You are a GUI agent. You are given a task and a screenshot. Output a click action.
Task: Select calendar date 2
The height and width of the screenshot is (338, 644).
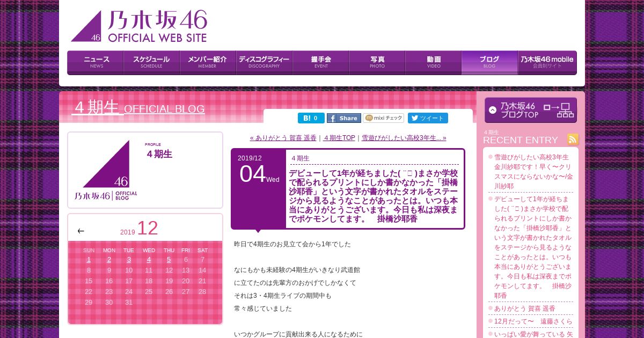[109, 260]
